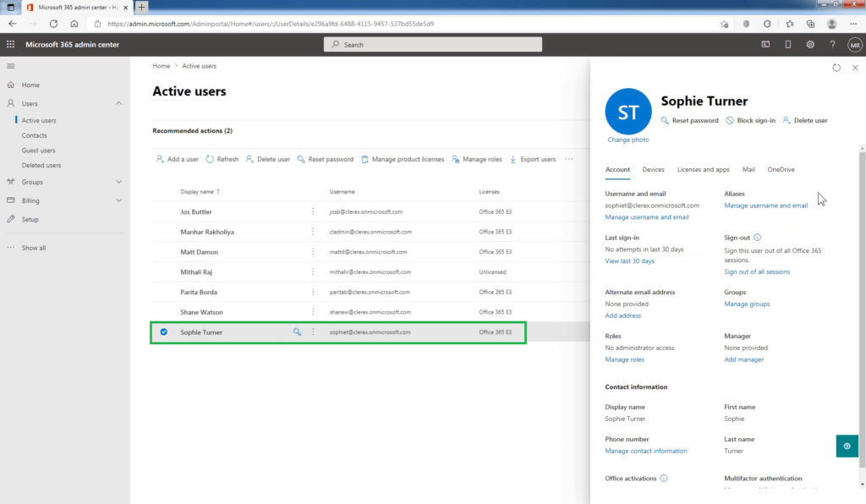This screenshot has height=504, width=866.
Task: Close the Sophie Turner details panel
Action: (855, 68)
